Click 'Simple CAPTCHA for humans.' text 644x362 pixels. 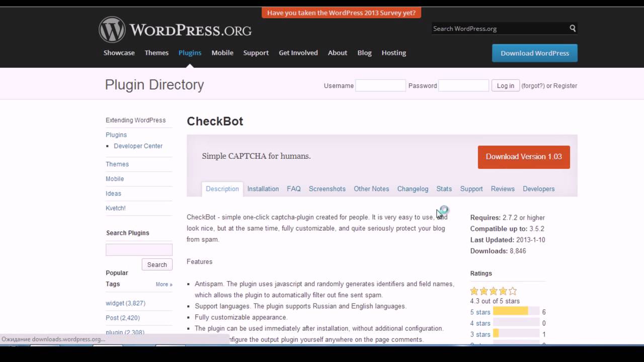click(256, 156)
